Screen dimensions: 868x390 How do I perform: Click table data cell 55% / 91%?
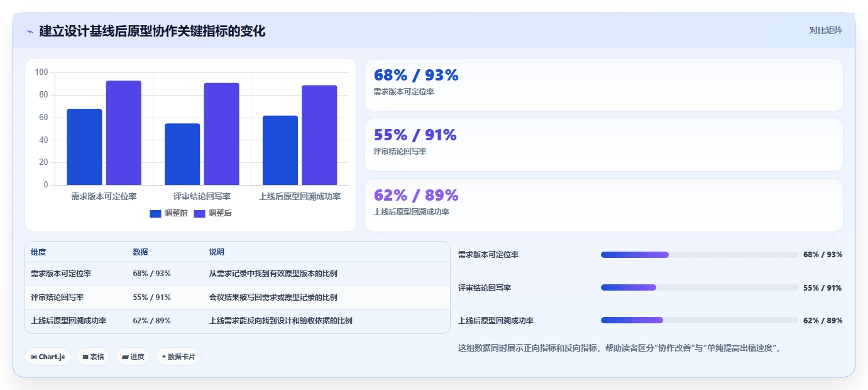pos(152,297)
